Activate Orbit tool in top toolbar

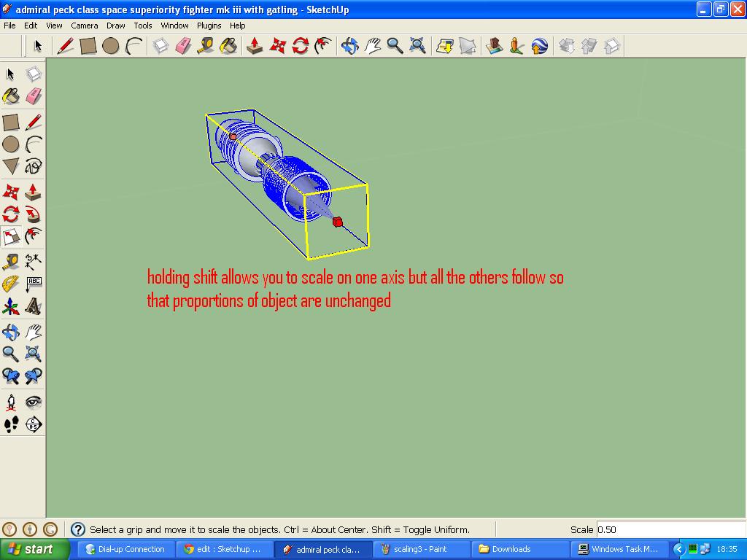coord(349,46)
